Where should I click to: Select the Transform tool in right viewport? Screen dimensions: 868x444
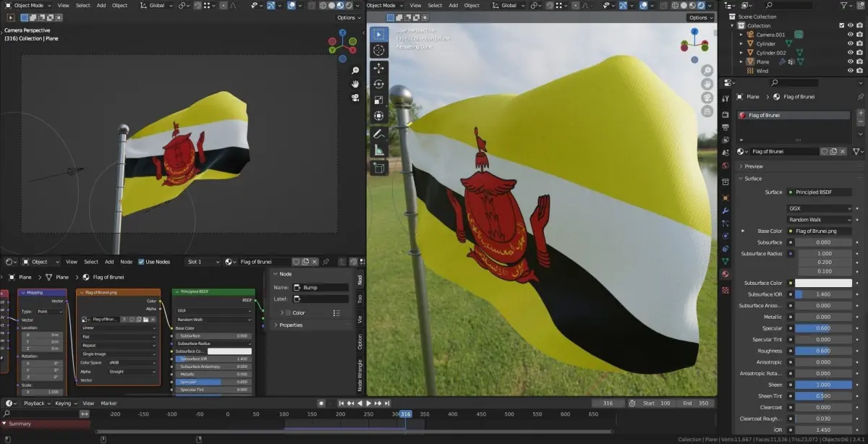379,116
